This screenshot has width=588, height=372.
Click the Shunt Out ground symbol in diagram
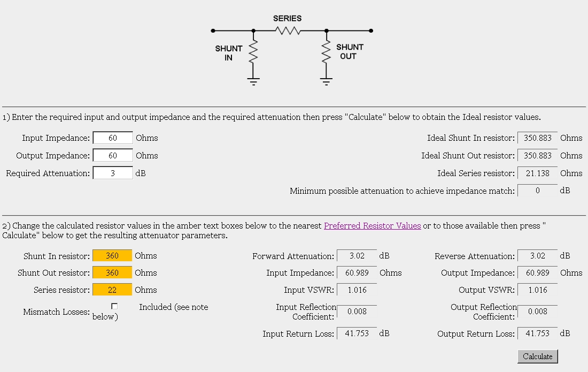coord(326,81)
